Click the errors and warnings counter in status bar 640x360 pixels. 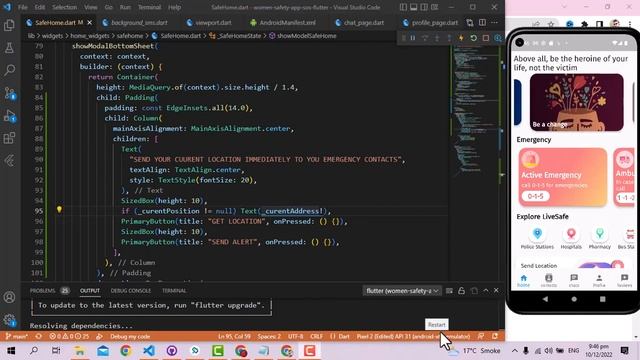coord(69,337)
